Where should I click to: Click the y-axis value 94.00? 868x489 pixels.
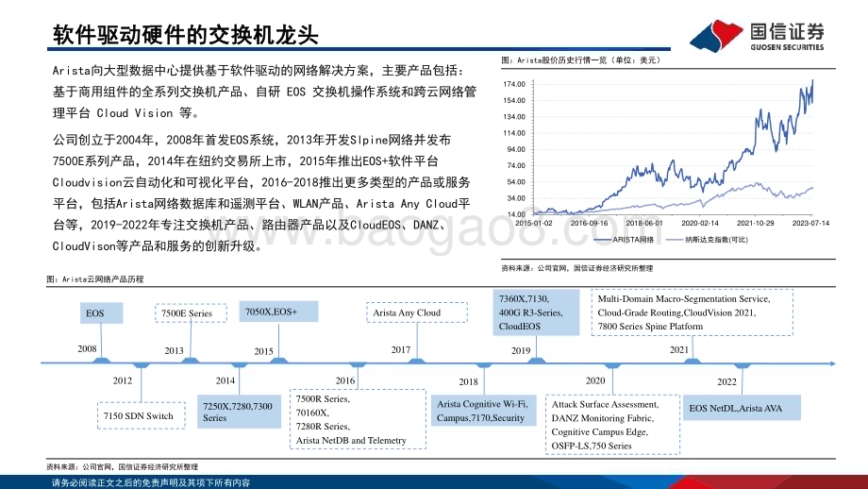(x=515, y=149)
